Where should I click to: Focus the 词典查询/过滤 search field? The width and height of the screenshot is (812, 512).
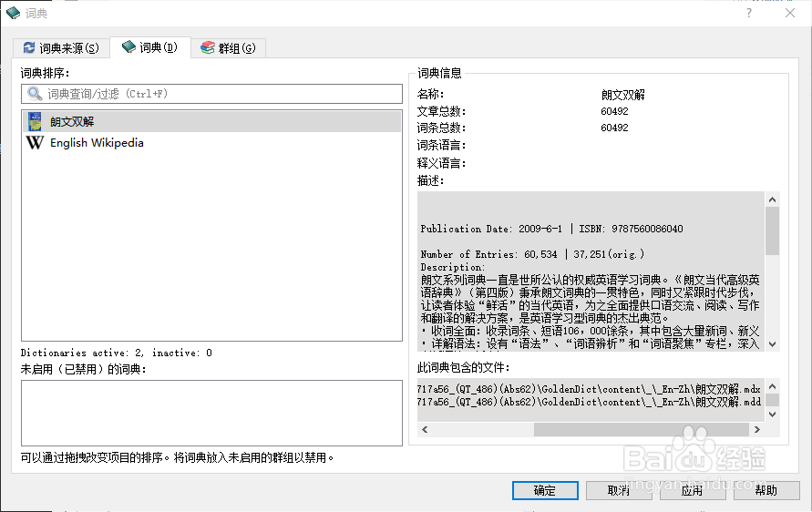tap(211, 94)
